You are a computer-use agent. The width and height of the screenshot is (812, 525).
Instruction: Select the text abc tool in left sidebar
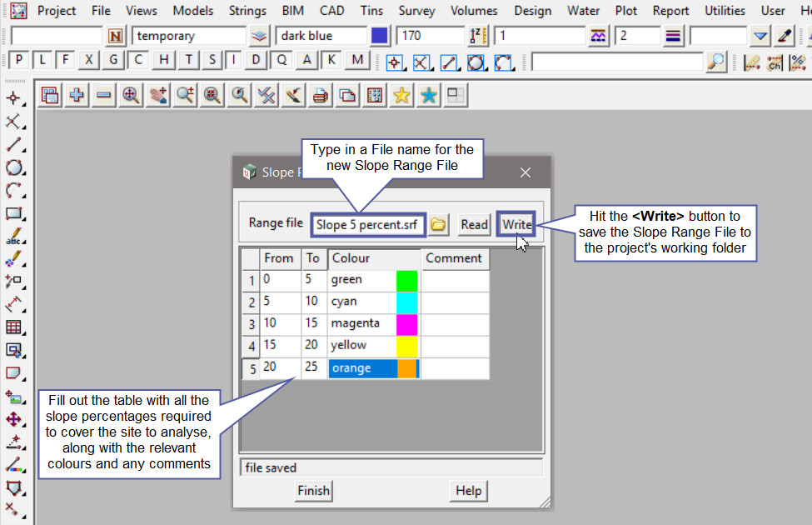coord(14,237)
